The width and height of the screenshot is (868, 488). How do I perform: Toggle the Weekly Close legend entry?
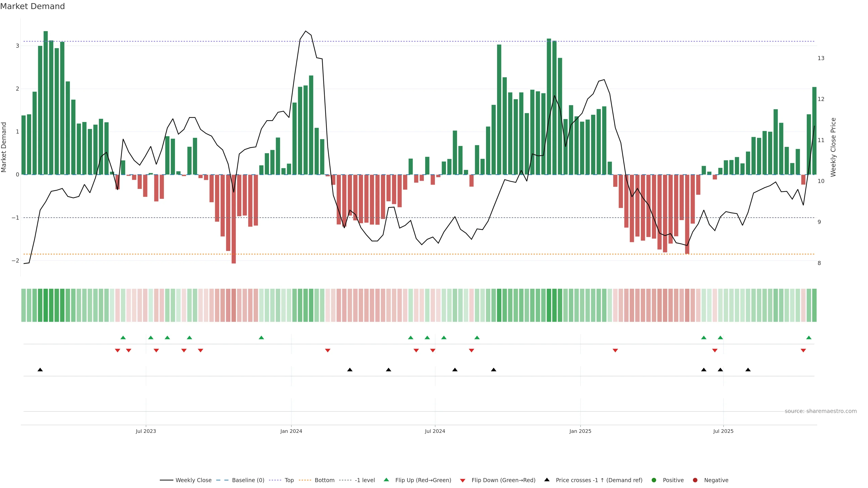tap(193, 480)
